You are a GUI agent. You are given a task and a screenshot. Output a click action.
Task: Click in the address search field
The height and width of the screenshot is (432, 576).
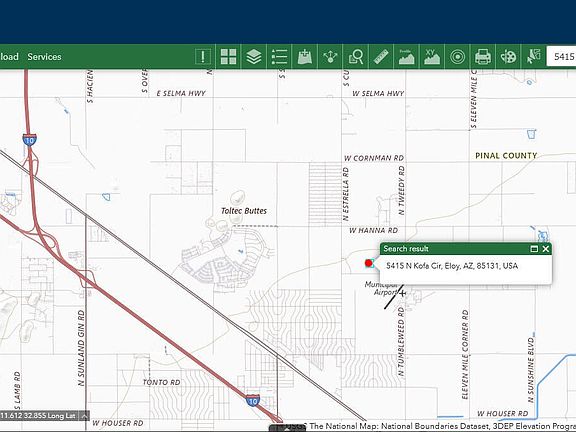561,57
